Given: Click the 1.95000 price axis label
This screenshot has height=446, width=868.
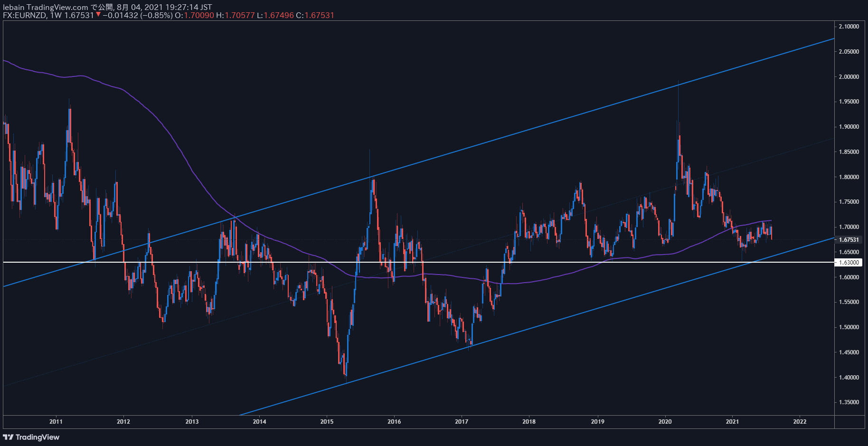Looking at the screenshot, I should coord(849,102).
